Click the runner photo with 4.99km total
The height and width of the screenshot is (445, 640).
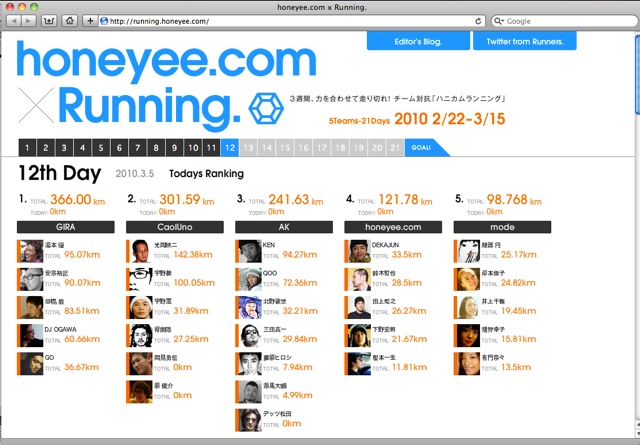pyautogui.click(x=249, y=392)
